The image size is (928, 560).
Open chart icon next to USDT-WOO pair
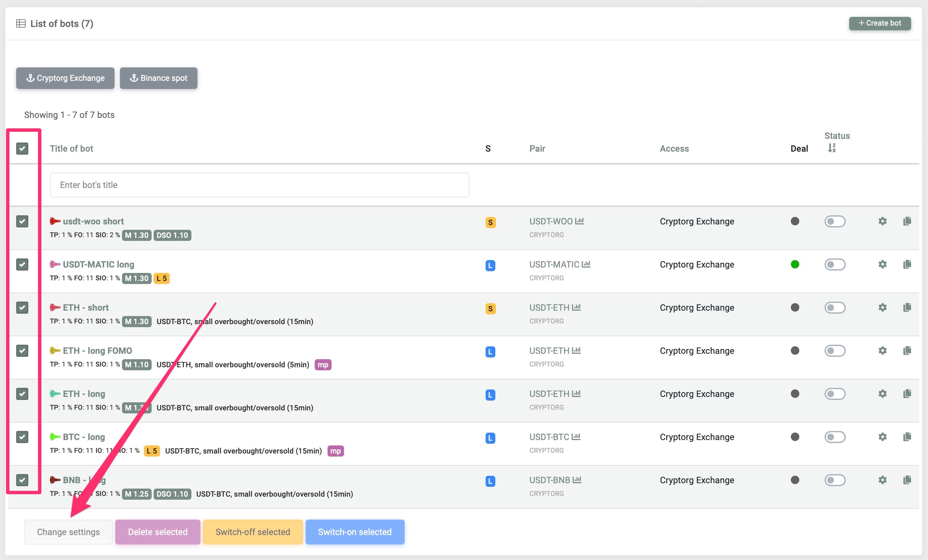[580, 221]
